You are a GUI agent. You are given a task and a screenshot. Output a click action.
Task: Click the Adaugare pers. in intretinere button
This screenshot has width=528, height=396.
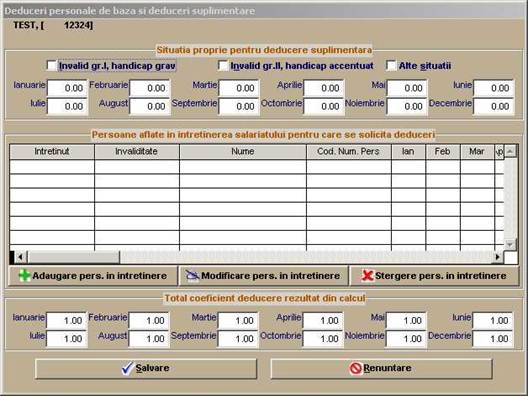click(93, 276)
